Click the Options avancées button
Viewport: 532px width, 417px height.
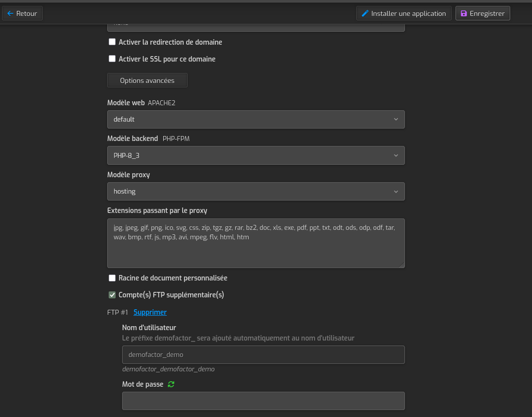click(x=147, y=80)
